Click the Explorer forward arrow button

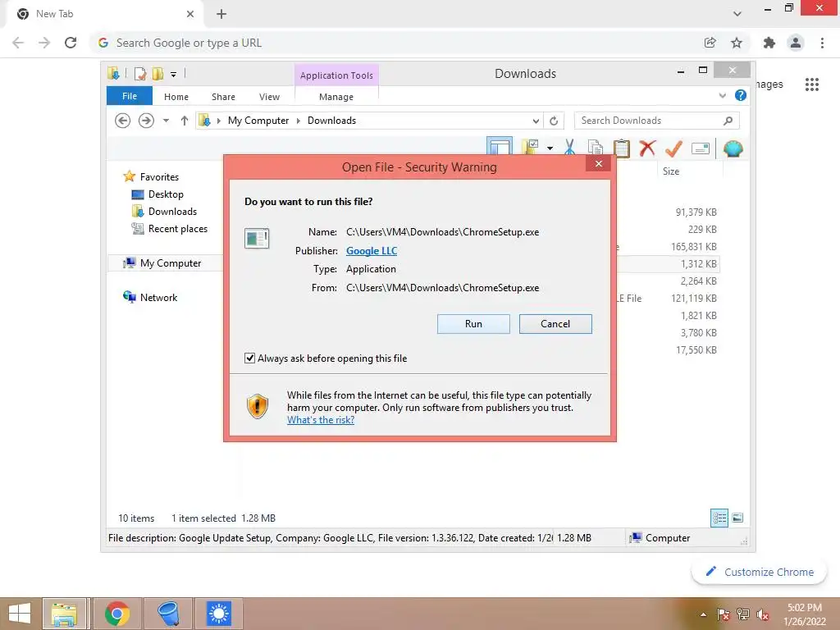(146, 121)
